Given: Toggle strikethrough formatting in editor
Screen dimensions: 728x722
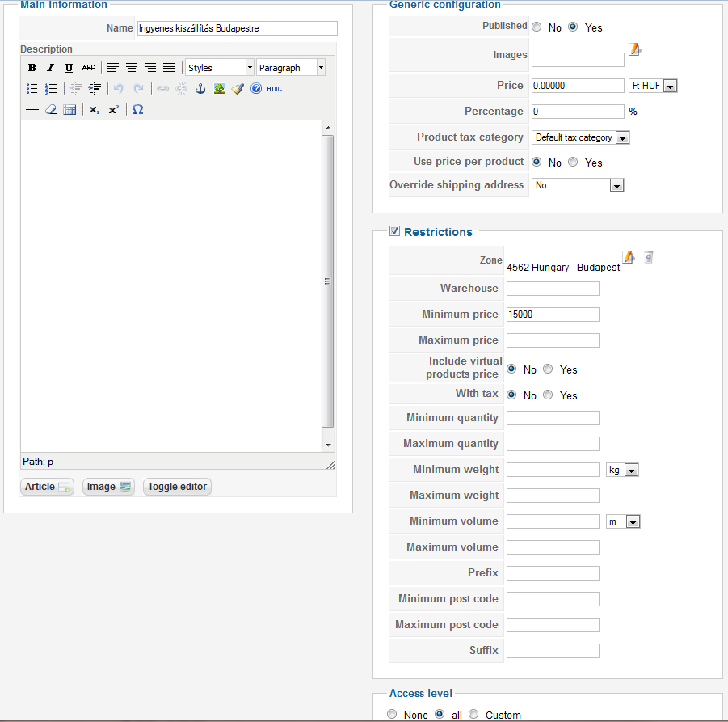Looking at the screenshot, I should tap(88, 68).
